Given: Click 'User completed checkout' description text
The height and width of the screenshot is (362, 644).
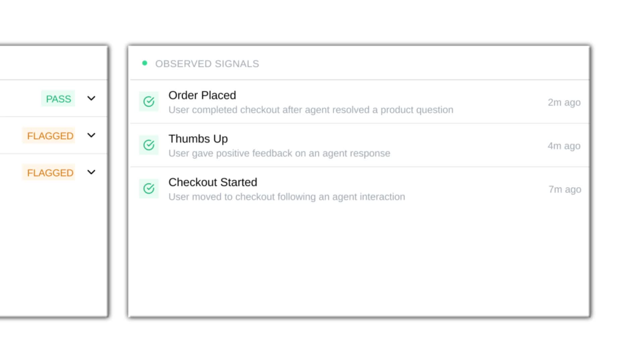Looking at the screenshot, I should 311,110.
